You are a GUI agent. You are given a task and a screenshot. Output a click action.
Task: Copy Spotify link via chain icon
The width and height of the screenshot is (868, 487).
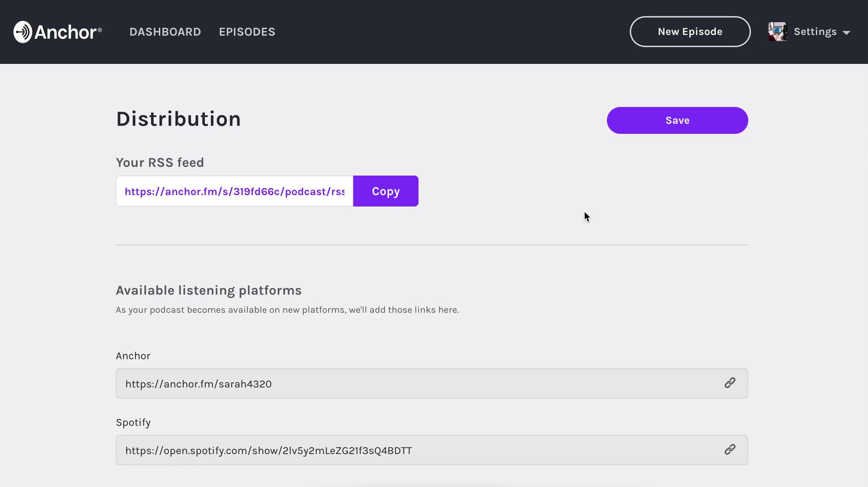click(x=729, y=450)
